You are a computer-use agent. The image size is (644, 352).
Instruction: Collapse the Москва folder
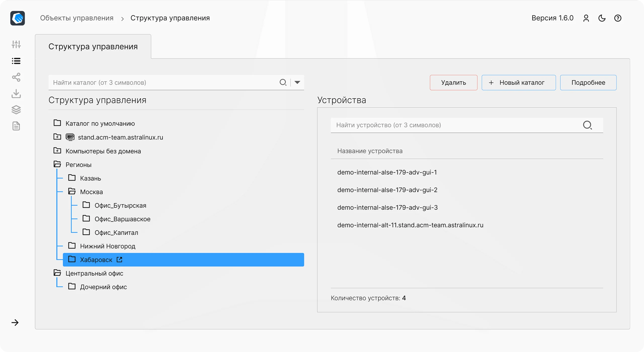(72, 191)
